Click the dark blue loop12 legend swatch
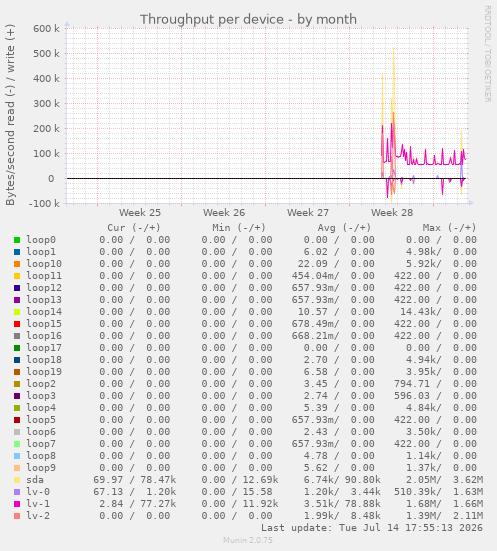This screenshot has height=551, width=497. pos(17,288)
